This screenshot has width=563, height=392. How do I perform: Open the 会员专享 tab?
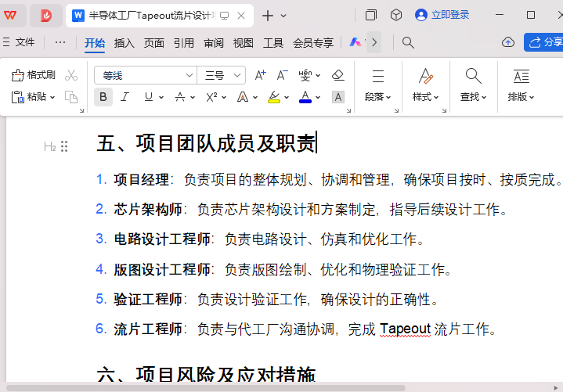coord(313,43)
